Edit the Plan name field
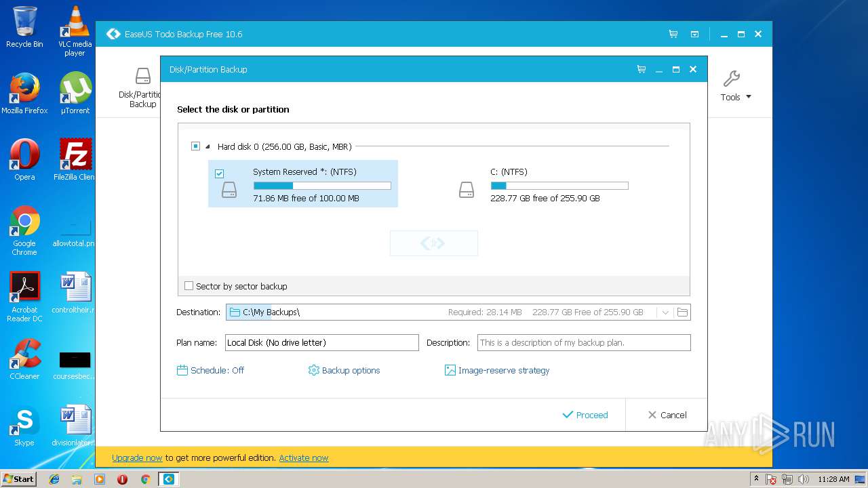868x488 pixels. [321, 342]
